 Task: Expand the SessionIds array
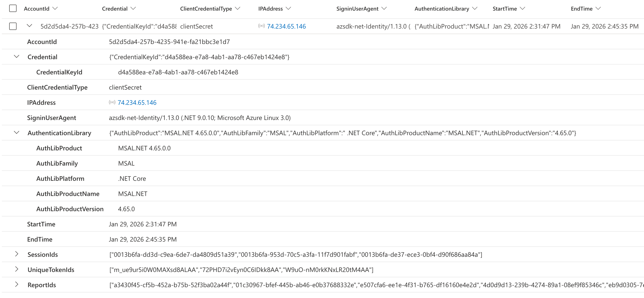(x=17, y=254)
